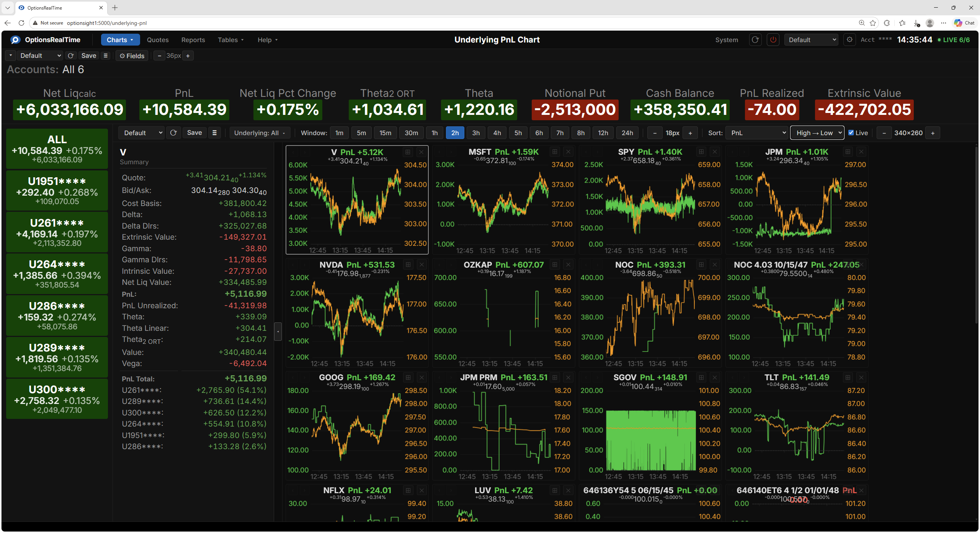The height and width of the screenshot is (533, 980).
Task: Close the LUV chart tile
Action: (568, 490)
